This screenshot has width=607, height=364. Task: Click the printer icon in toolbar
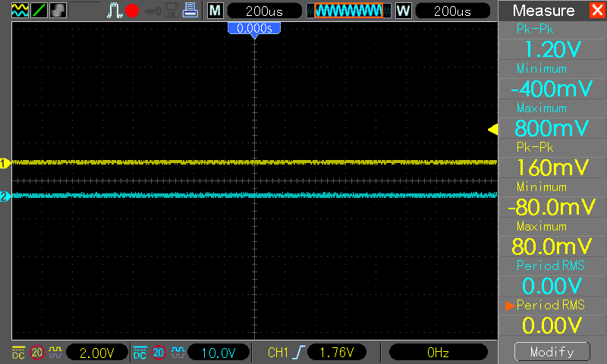point(190,11)
